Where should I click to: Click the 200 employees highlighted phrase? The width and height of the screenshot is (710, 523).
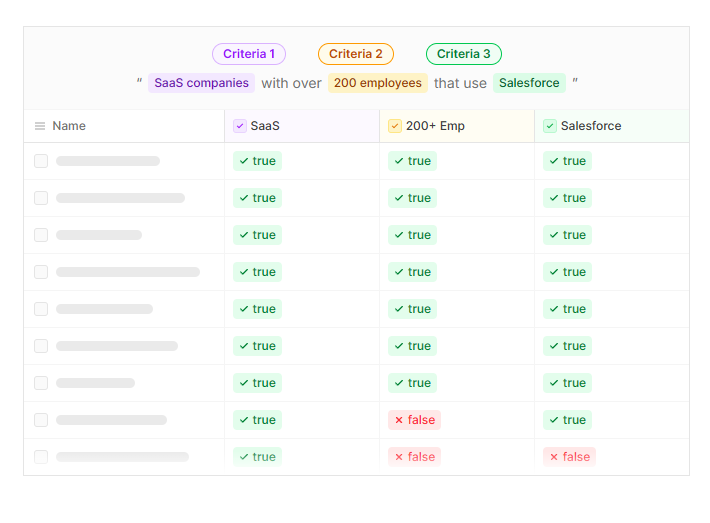[378, 83]
